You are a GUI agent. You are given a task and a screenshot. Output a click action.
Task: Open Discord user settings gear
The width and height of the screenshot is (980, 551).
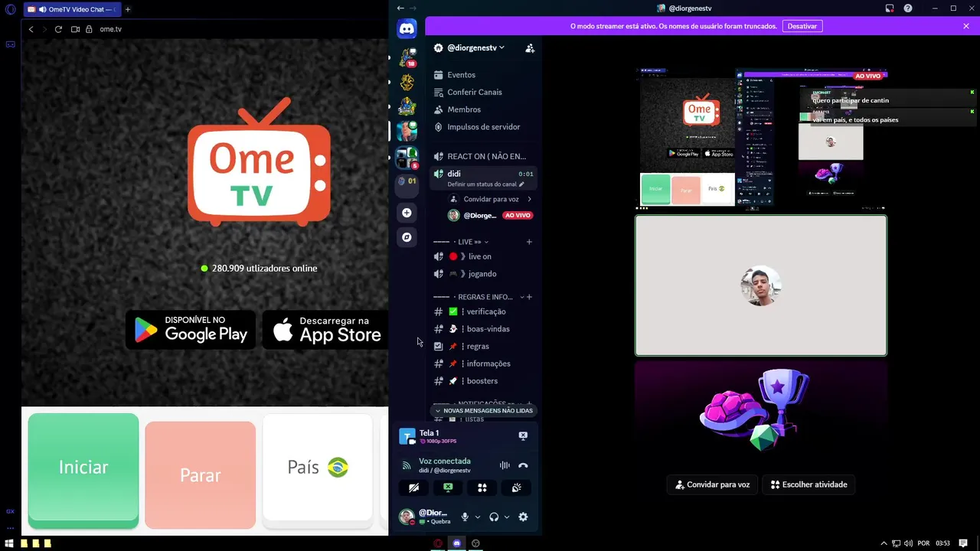click(523, 517)
